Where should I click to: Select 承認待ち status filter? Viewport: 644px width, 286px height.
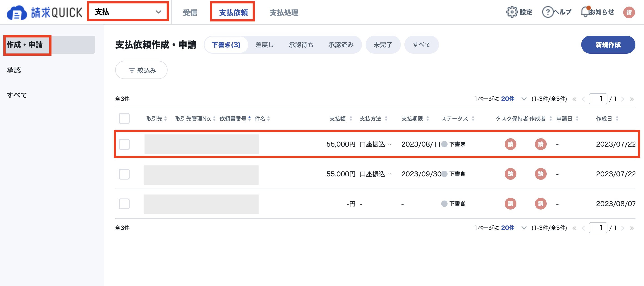pyautogui.click(x=301, y=45)
